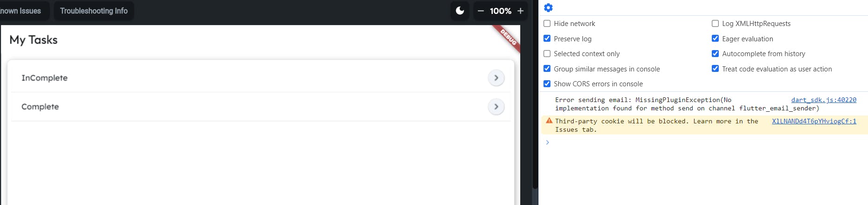The height and width of the screenshot is (205, 868).
Task: Switch to the Troubleshooting Info tab
Action: click(x=94, y=11)
